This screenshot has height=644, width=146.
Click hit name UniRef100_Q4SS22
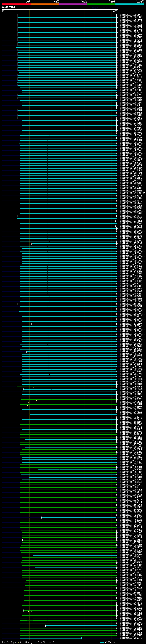[x=131, y=401]
